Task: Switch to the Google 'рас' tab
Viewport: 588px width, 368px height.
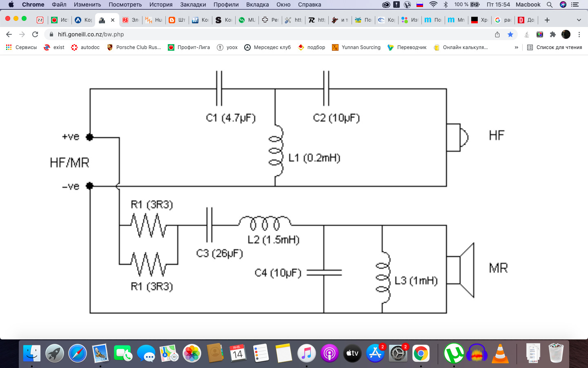Action: (x=503, y=20)
